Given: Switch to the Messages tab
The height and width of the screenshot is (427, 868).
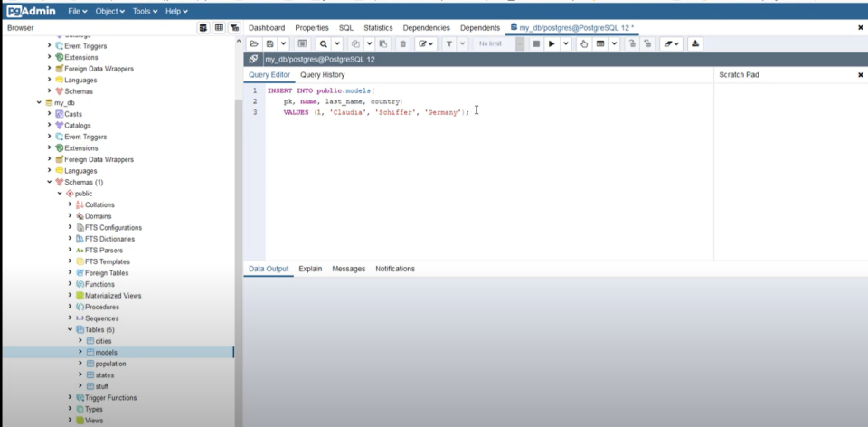Looking at the screenshot, I should click(348, 269).
